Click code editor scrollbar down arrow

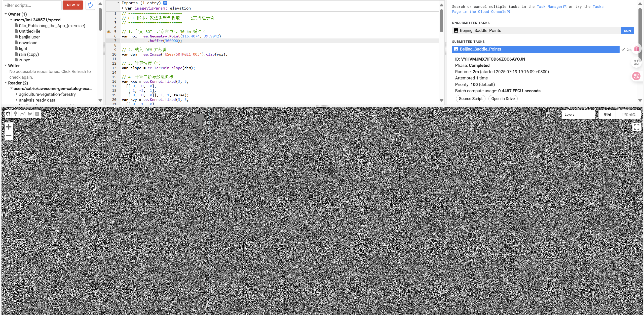441,100
